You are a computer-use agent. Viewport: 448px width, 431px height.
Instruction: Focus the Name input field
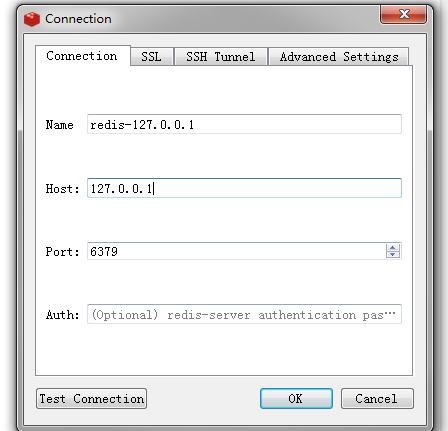[x=244, y=124]
